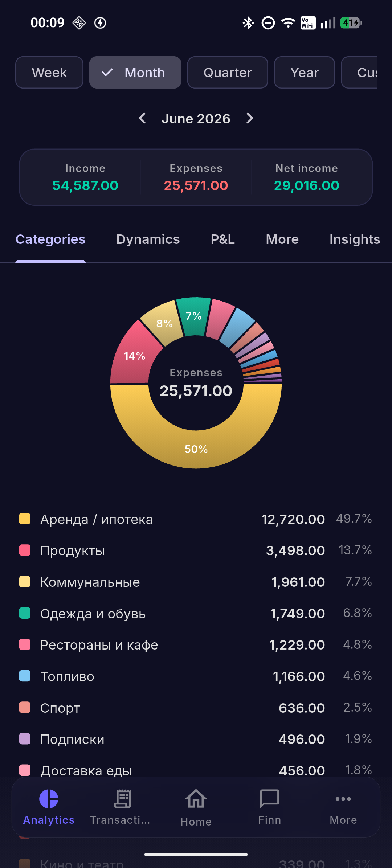Tap the 14% pink donut segment

pos(135,356)
